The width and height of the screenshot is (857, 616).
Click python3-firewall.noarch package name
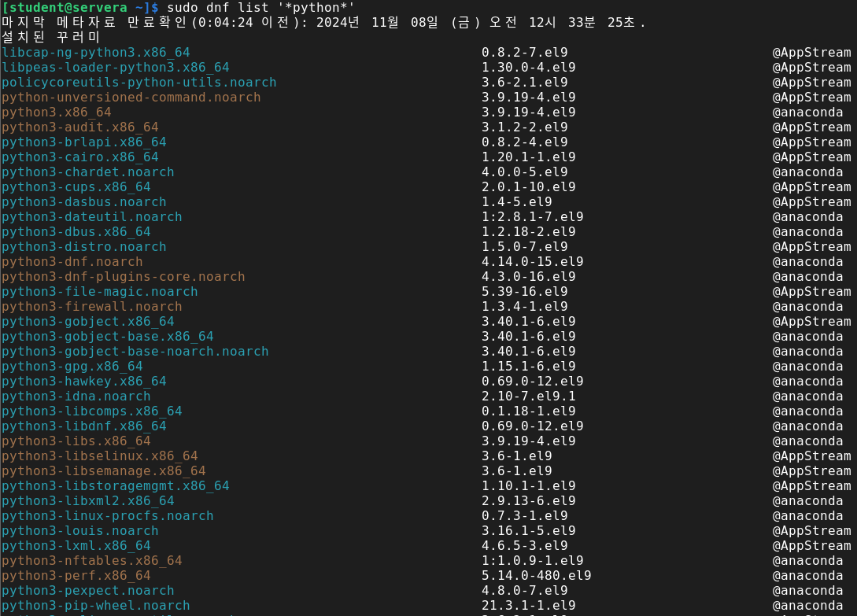[92, 307]
